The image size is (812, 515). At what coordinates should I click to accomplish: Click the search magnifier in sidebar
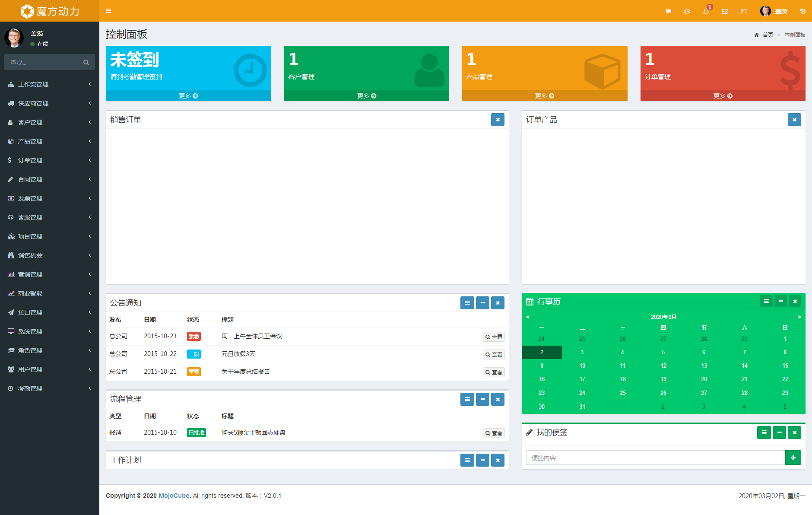point(86,63)
